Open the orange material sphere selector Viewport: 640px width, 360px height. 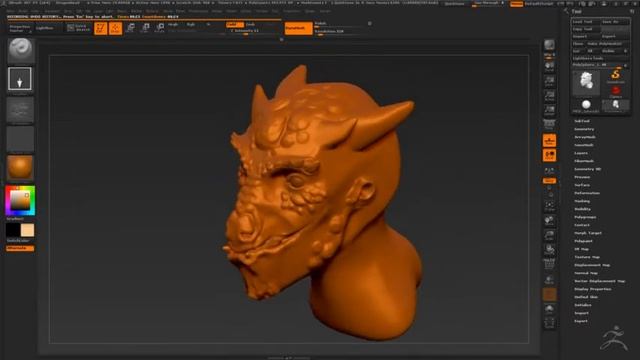coord(20,167)
